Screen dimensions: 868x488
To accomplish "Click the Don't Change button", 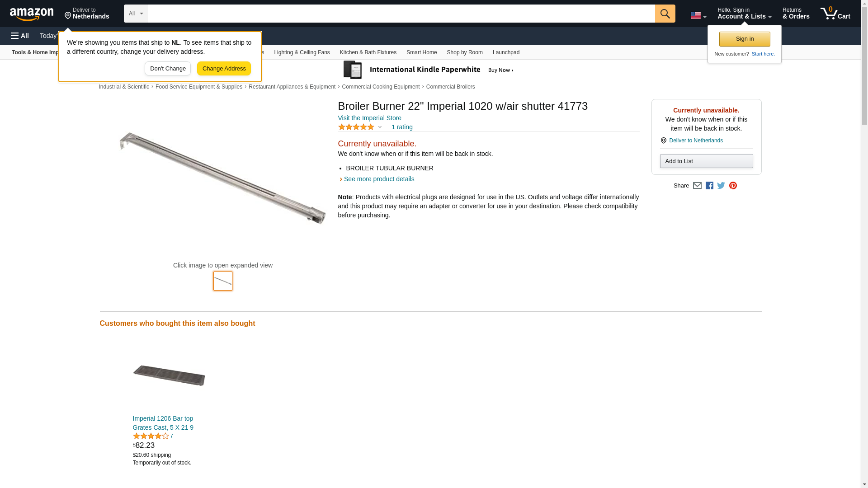I will (168, 69).
